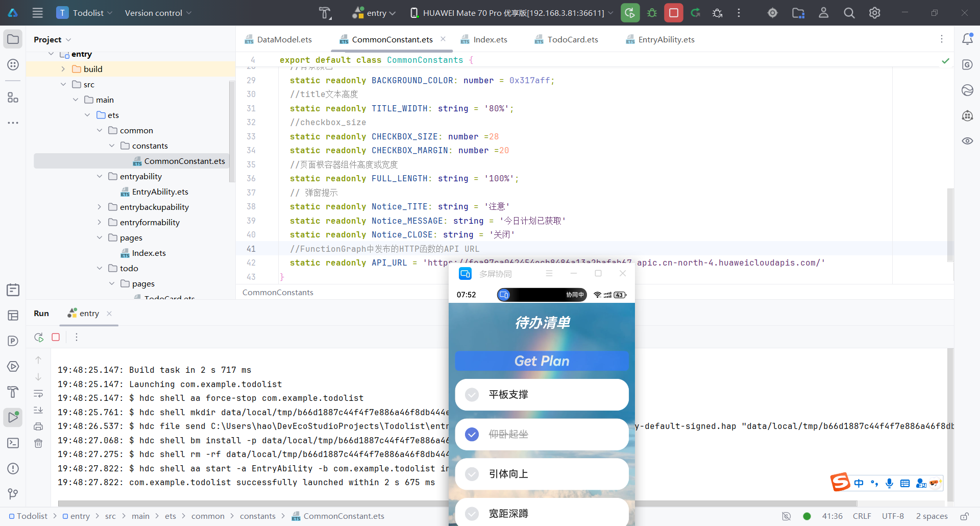Viewport: 980px width, 526px height.
Task: Open IDE settings gear
Action: coord(875,13)
